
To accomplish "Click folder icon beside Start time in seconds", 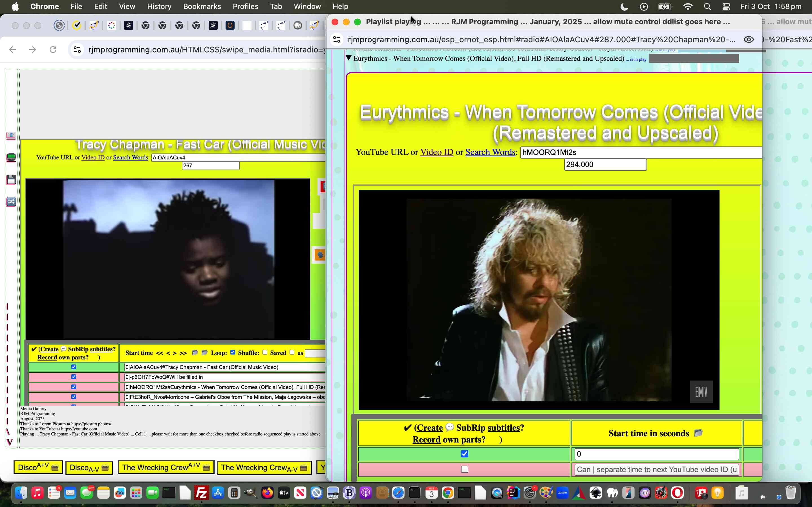I will [698, 433].
